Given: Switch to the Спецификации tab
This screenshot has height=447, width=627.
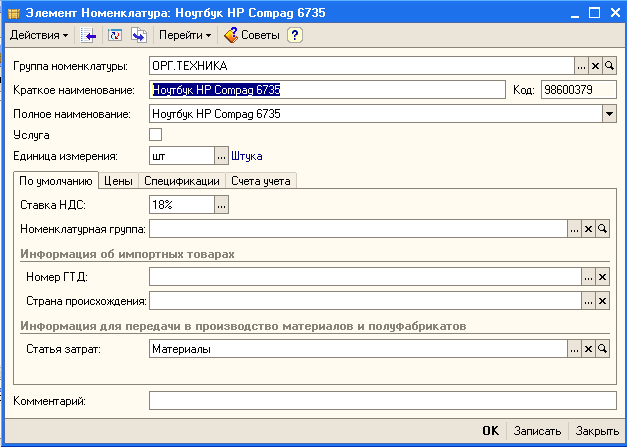Looking at the screenshot, I should (182, 181).
